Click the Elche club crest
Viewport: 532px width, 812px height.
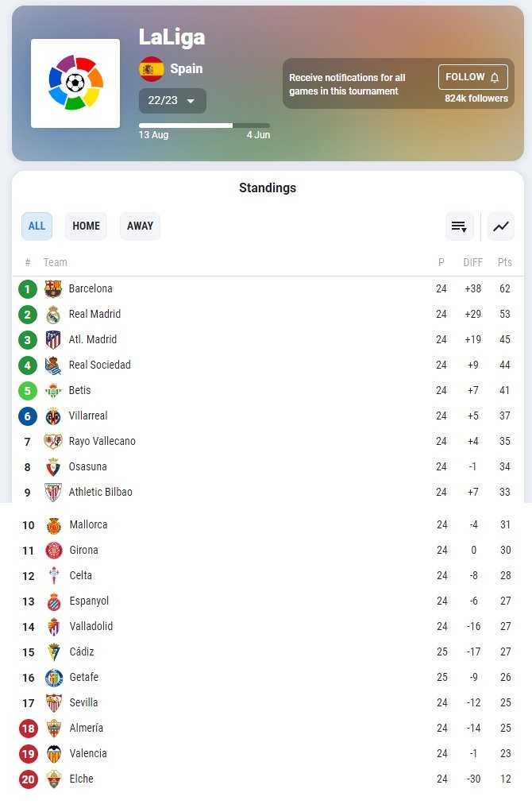pyautogui.click(x=52, y=779)
